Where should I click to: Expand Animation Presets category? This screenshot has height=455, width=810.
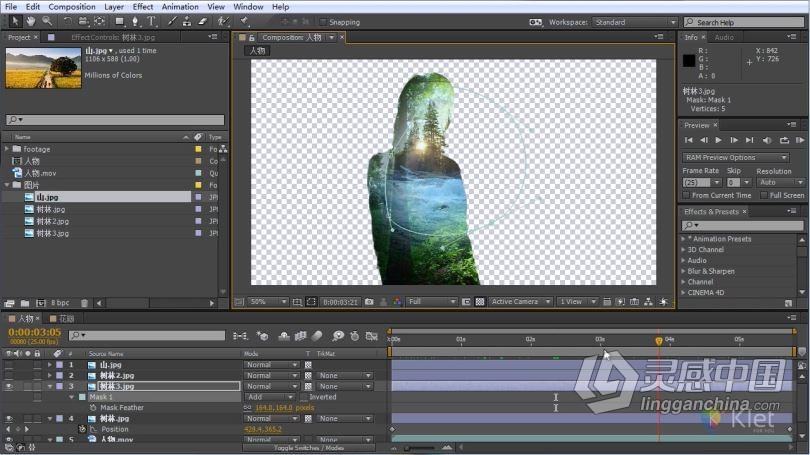pyautogui.click(x=683, y=239)
